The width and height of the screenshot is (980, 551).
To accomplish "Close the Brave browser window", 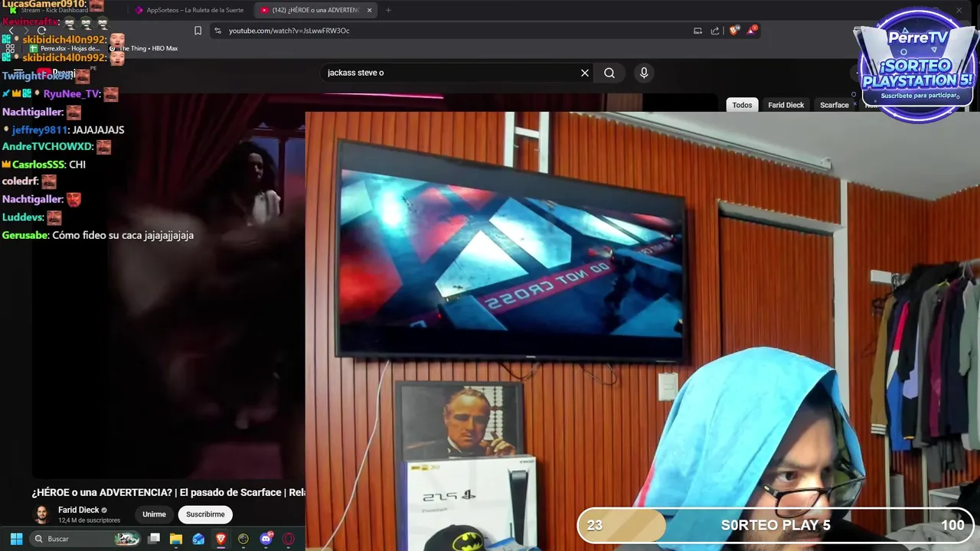I will [x=959, y=10].
